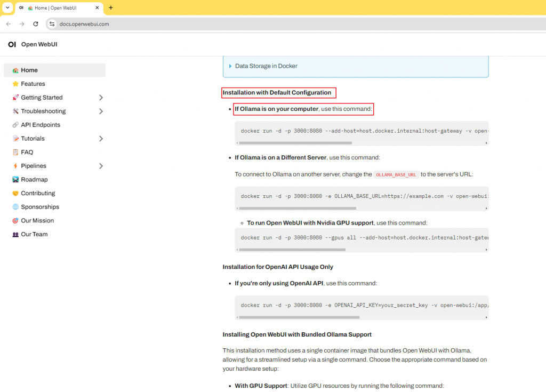Click the Sponsorships globe icon

coord(15,207)
